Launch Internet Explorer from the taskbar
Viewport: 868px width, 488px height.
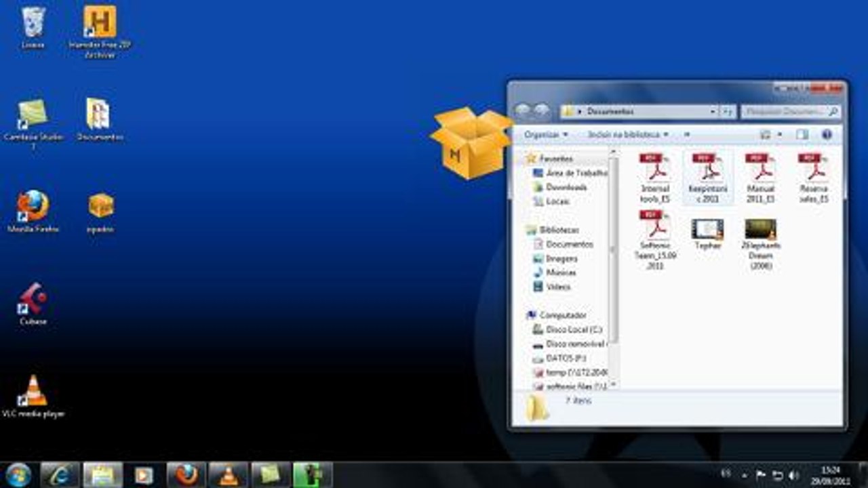tap(60, 475)
